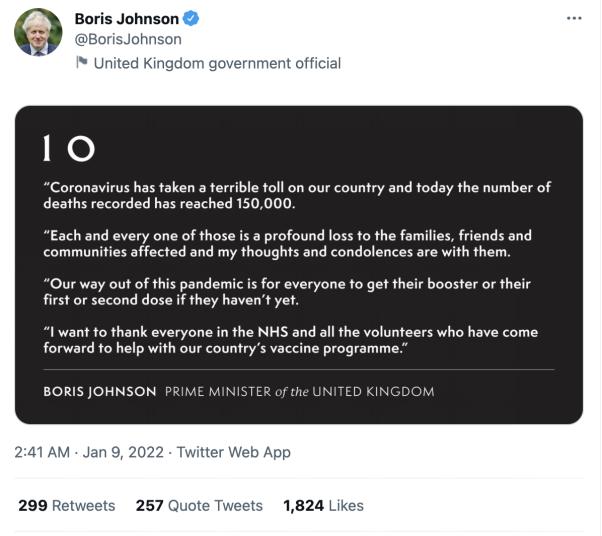This screenshot has height=536, width=602.
Task: Click the 'Prime Minister of the United Kingdom' signature
Action: (300, 391)
